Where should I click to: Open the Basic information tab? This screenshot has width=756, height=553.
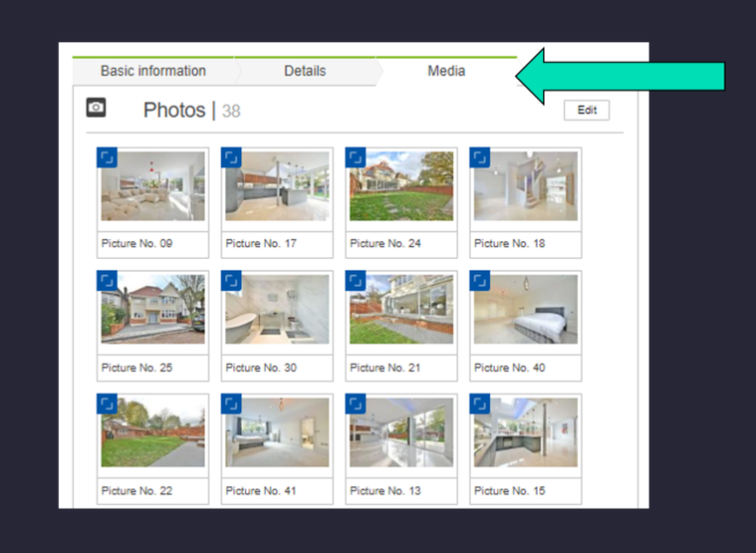(x=154, y=72)
